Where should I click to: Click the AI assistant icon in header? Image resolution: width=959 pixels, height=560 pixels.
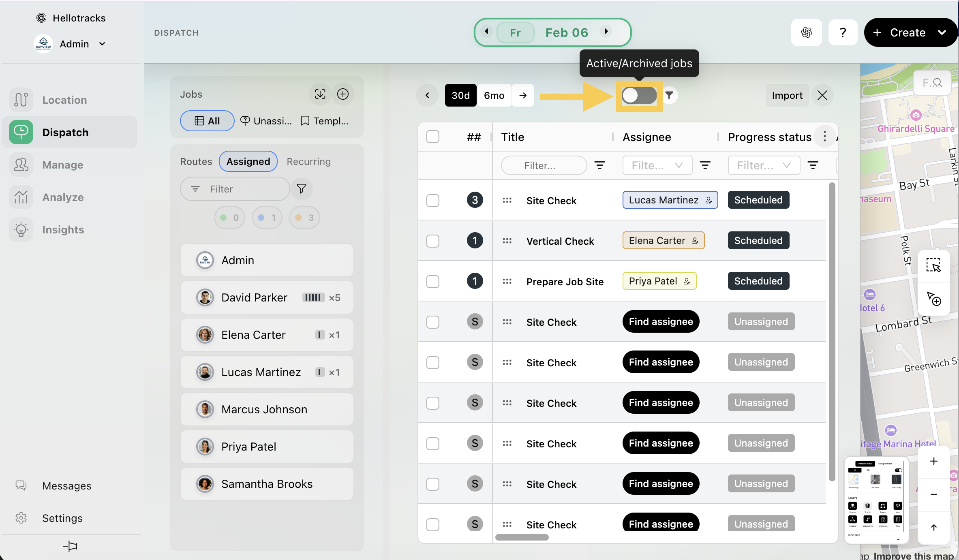[806, 32]
